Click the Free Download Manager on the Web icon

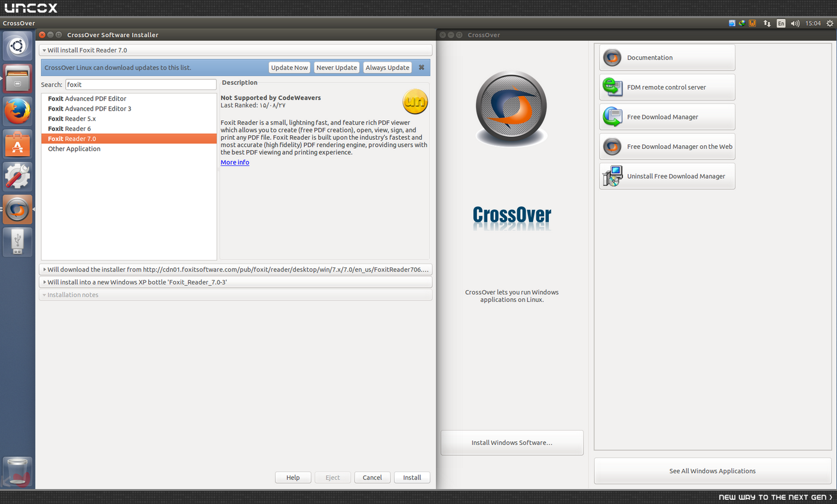coord(612,146)
